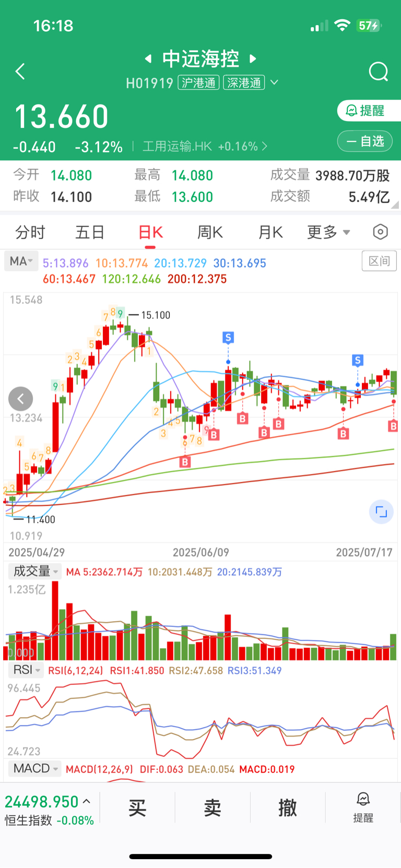401x868 pixels.
Task: Tap the 24498.950 index value
Action: click(42, 802)
